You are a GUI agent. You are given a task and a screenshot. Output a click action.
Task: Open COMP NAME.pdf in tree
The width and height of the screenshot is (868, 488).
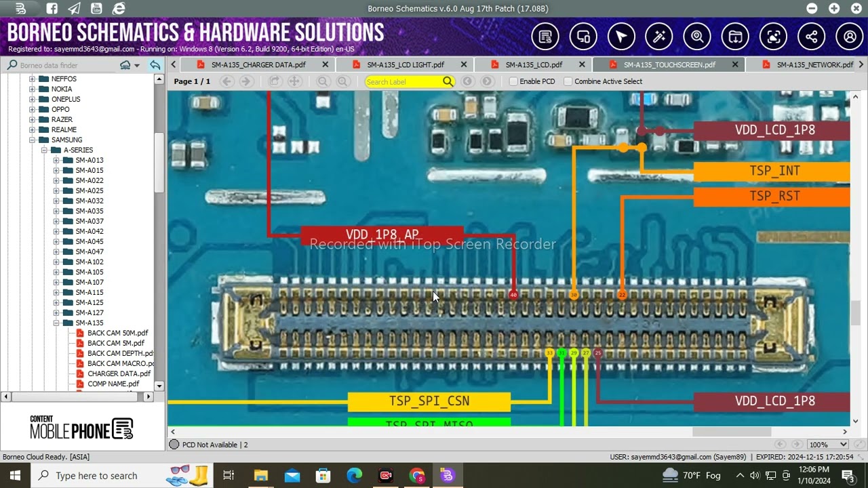[x=113, y=384]
